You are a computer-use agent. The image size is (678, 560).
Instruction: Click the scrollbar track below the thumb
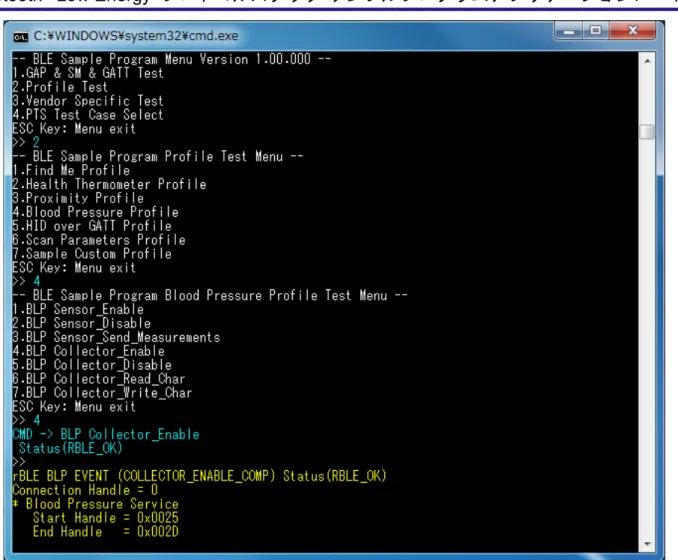647,337
